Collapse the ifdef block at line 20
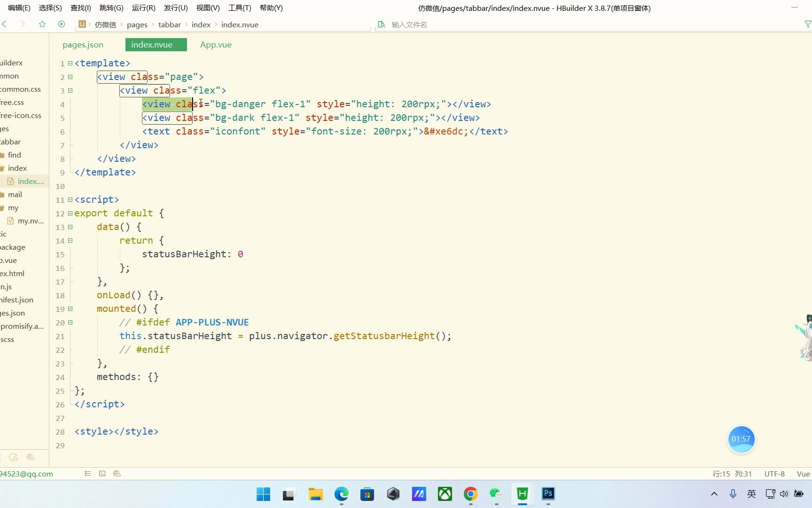The height and width of the screenshot is (508, 812). tap(70, 322)
